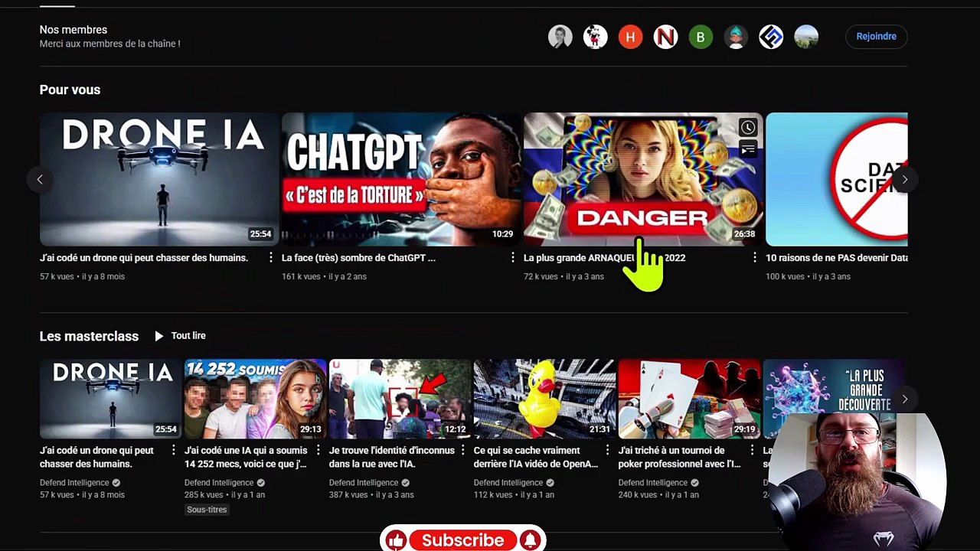Add DANGER video to queue icon
This screenshot has width=980, height=551.
point(748,149)
